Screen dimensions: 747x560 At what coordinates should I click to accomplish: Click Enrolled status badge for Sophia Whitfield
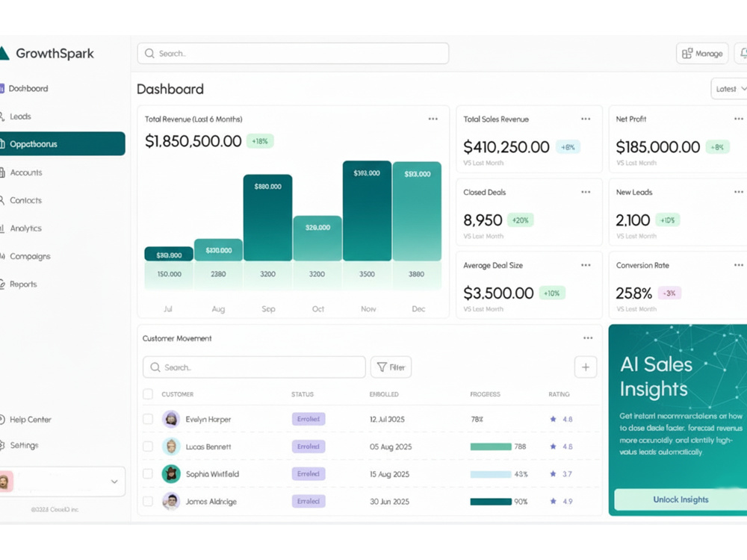[309, 474]
